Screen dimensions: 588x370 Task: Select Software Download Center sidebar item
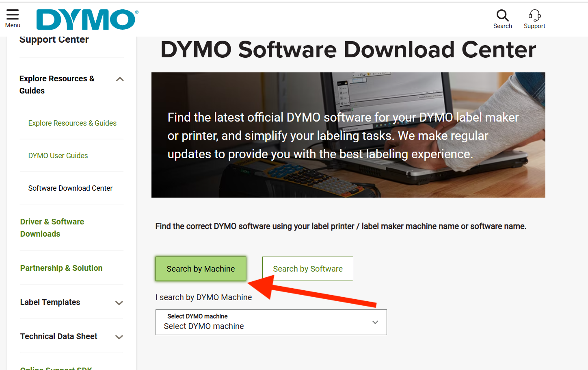tap(70, 188)
